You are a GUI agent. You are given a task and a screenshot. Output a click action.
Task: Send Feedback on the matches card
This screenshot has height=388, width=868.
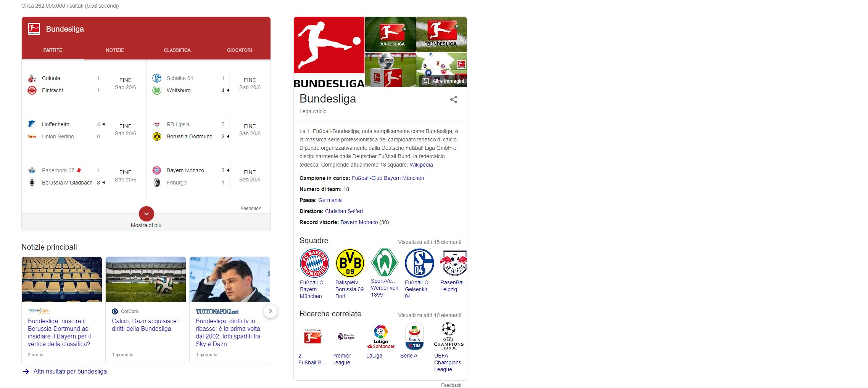(250, 208)
